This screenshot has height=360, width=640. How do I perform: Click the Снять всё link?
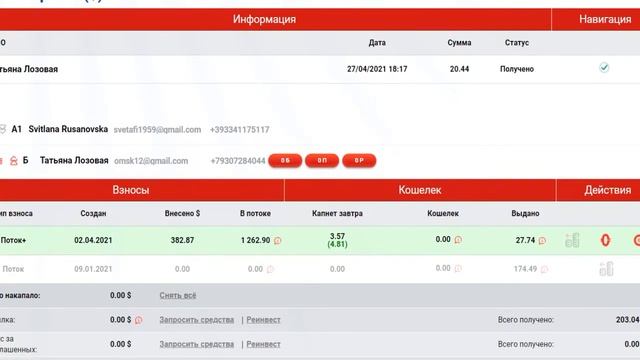(178, 295)
